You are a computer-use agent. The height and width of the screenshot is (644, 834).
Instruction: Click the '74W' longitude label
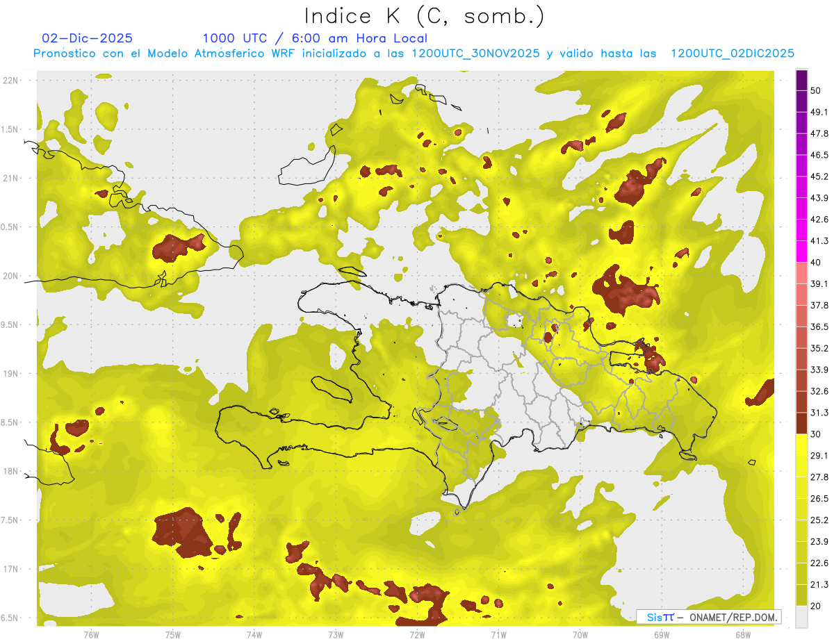point(254,635)
